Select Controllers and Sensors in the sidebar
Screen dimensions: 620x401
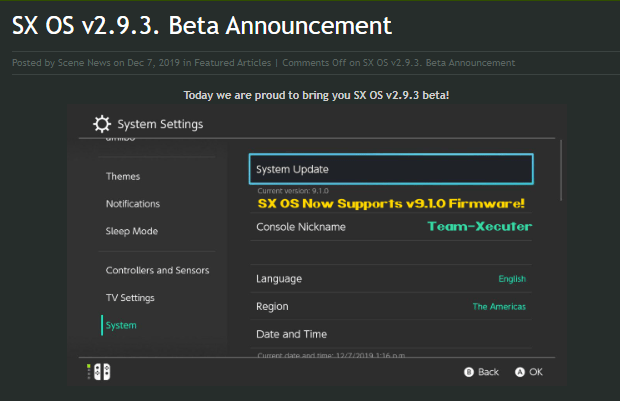[x=157, y=270]
